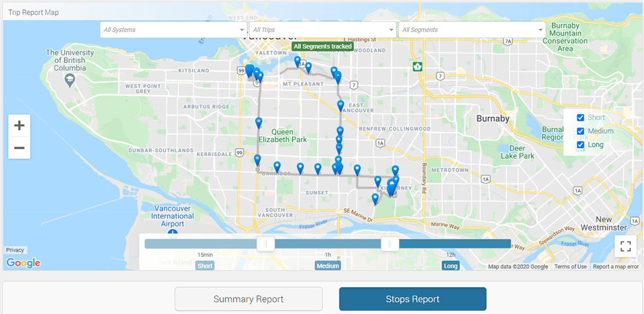This screenshot has width=644, height=314.
Task: Click the stop pin near Queen Elizabeth Park
Action: point(259,123)
